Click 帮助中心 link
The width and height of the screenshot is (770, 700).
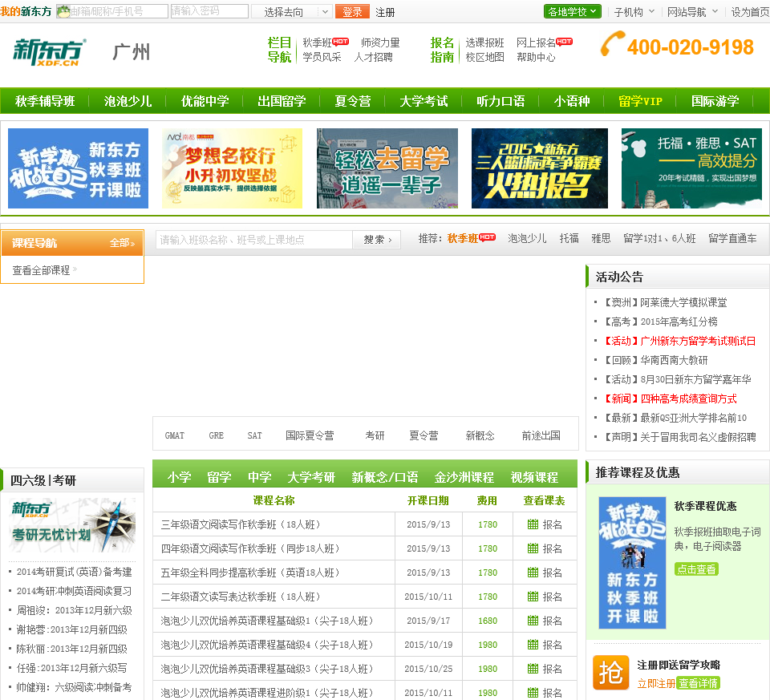(536, 57)
